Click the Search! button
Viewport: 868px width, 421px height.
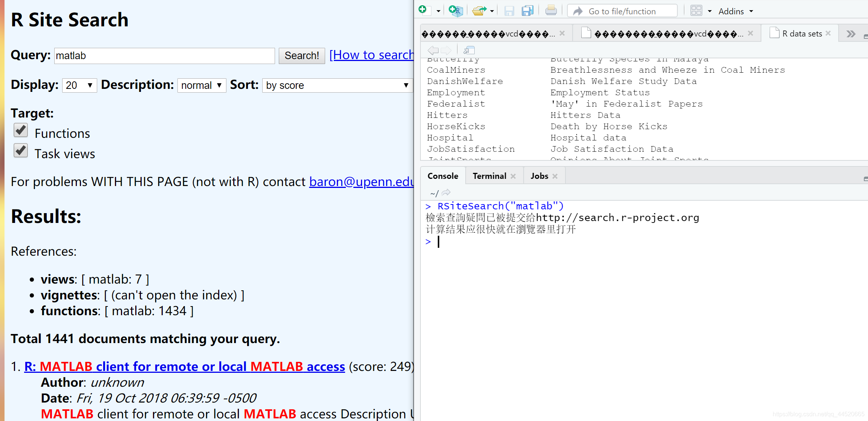tap(302, 56)
